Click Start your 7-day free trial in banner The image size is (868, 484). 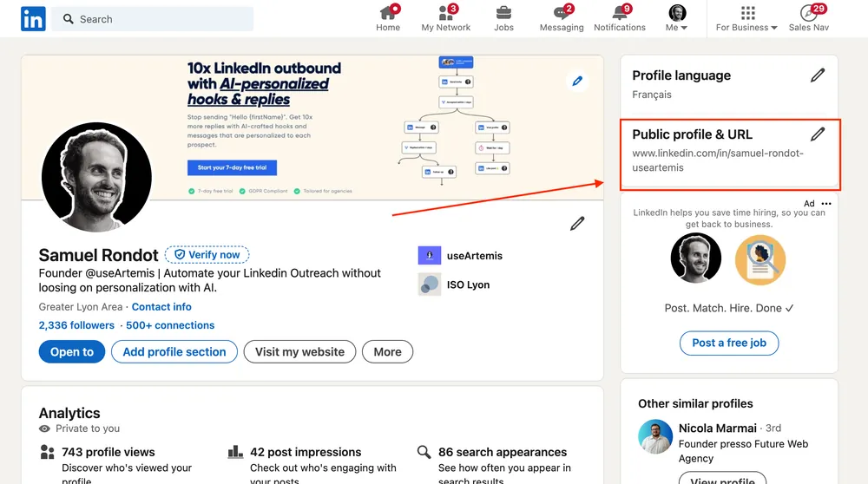(232, 167)
